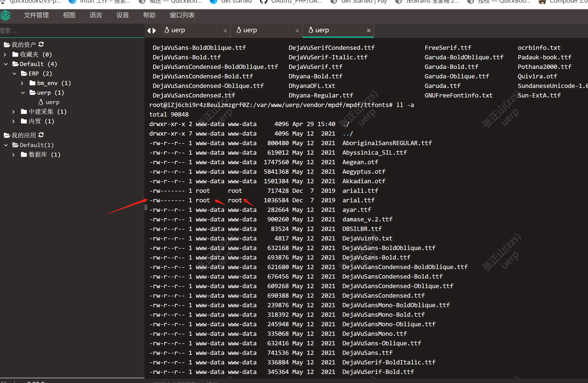Viewport: 588px width, 383px height.
Task: Click the JumpServer logo icon
Action: [x=5, y=15]
